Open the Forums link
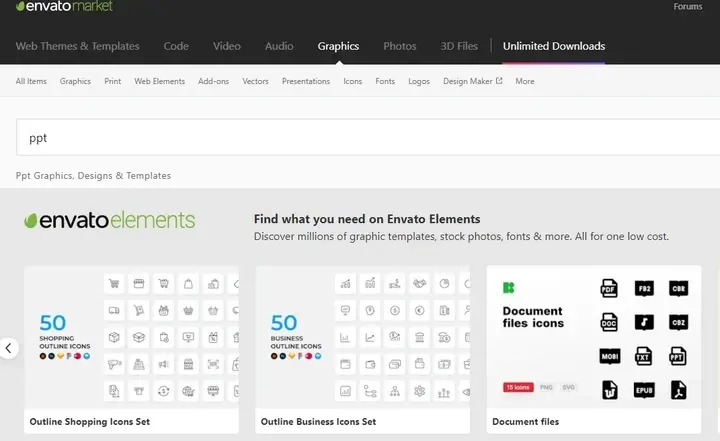The image size is (720, 441). click(x=687, y=6)
